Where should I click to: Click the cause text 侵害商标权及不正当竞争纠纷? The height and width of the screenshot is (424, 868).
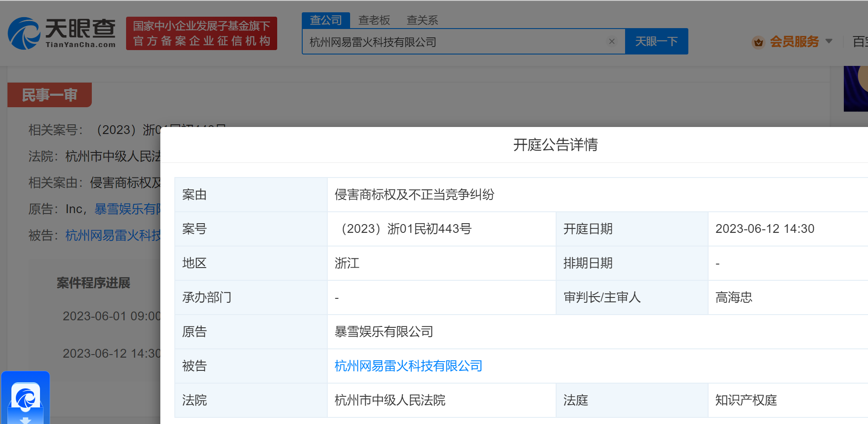414,195
